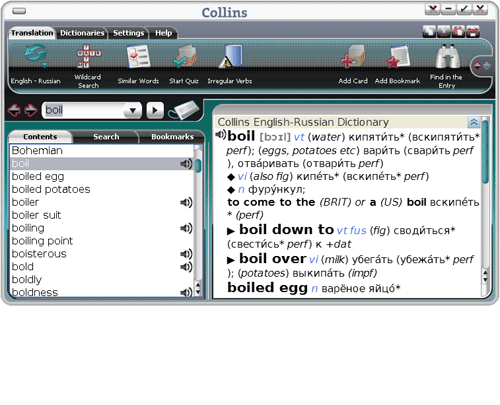
Task: Click red back arrow near search box
Action: tap(14, 110)
